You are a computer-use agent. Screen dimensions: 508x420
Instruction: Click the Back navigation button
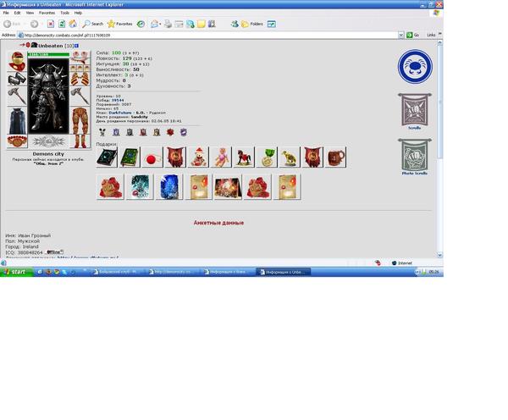coord(12,24)
